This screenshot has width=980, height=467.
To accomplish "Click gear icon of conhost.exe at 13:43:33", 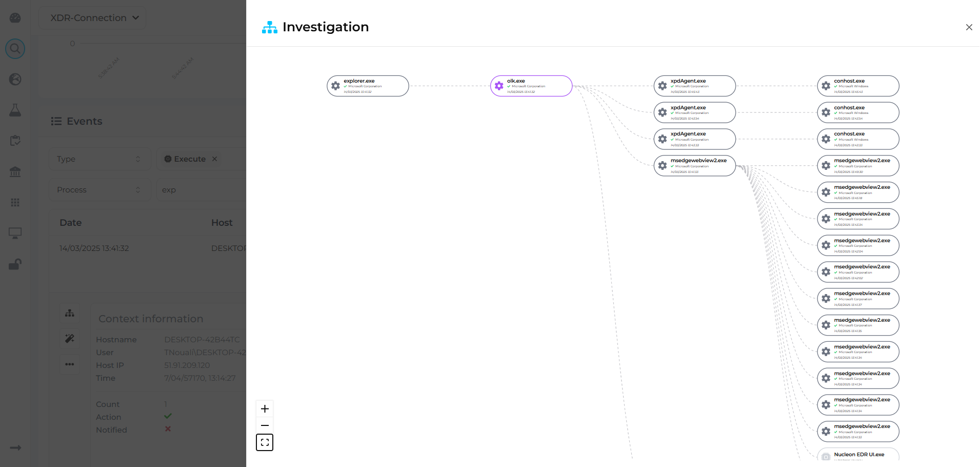I will (x=826, y=139).
